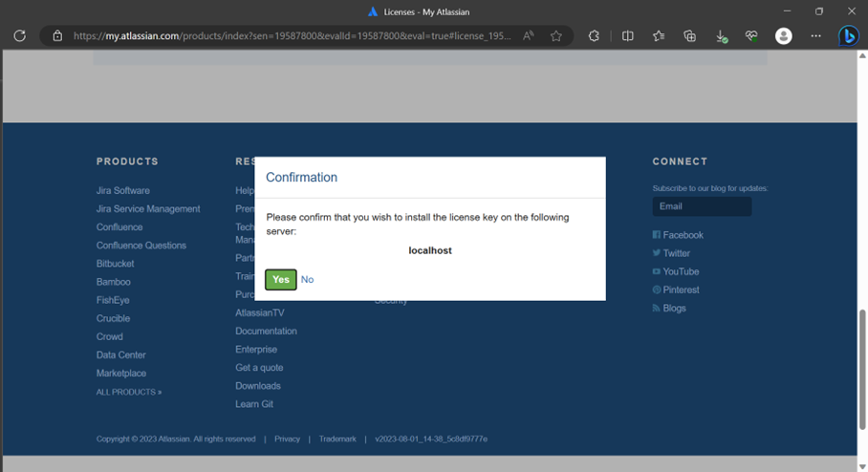868x472 pixels.
Task: Open Browser essentials heart icon
Action: click(x=751, y=36)
